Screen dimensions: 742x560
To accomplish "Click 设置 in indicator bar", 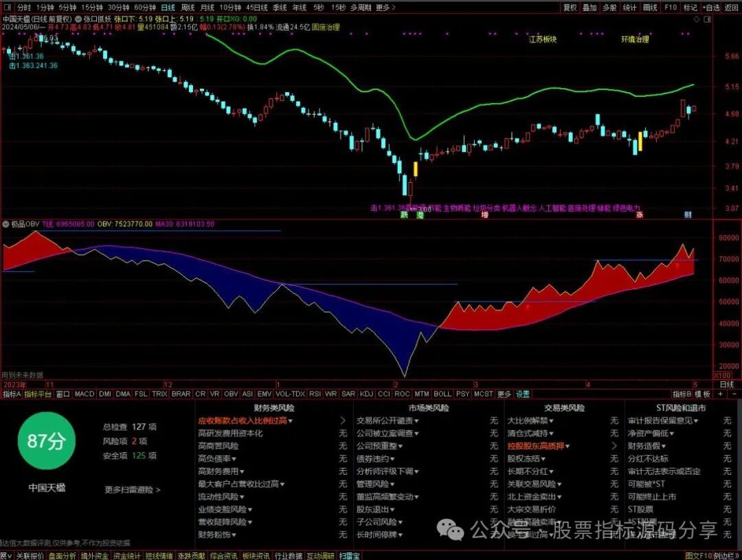I will [x=522, y=394].
